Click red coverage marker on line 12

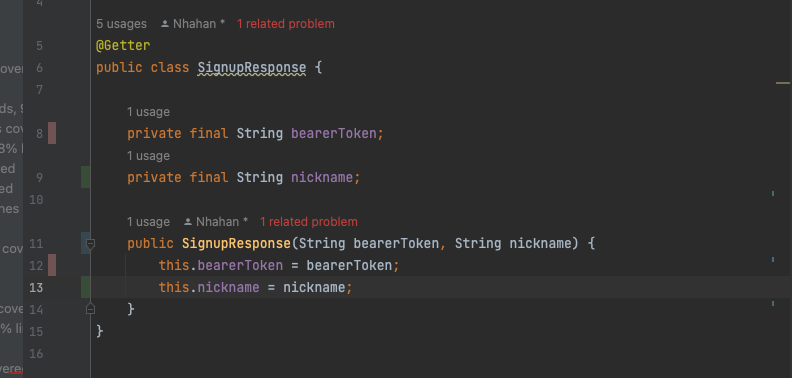(x=52, y=265)
